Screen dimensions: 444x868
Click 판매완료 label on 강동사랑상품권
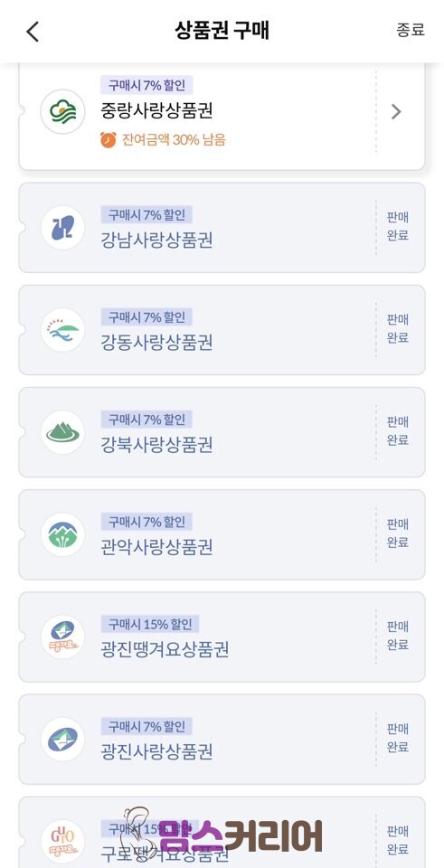tap(398, 329)
